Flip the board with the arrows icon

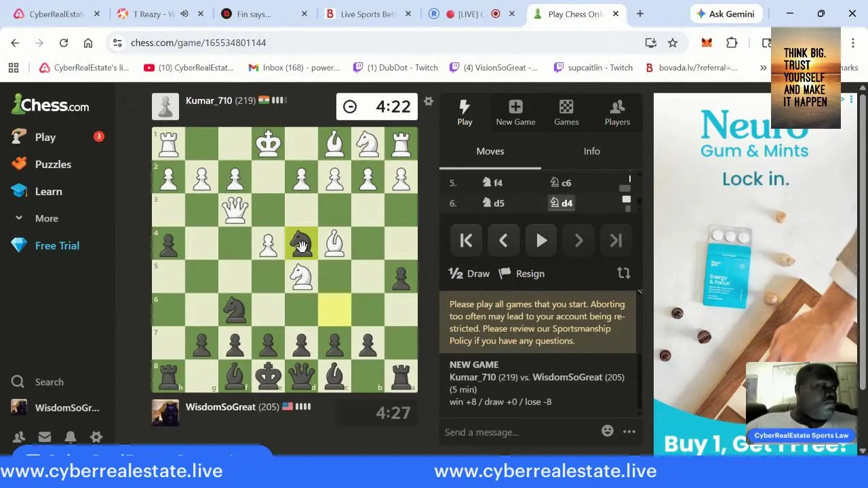coord(624,274)
